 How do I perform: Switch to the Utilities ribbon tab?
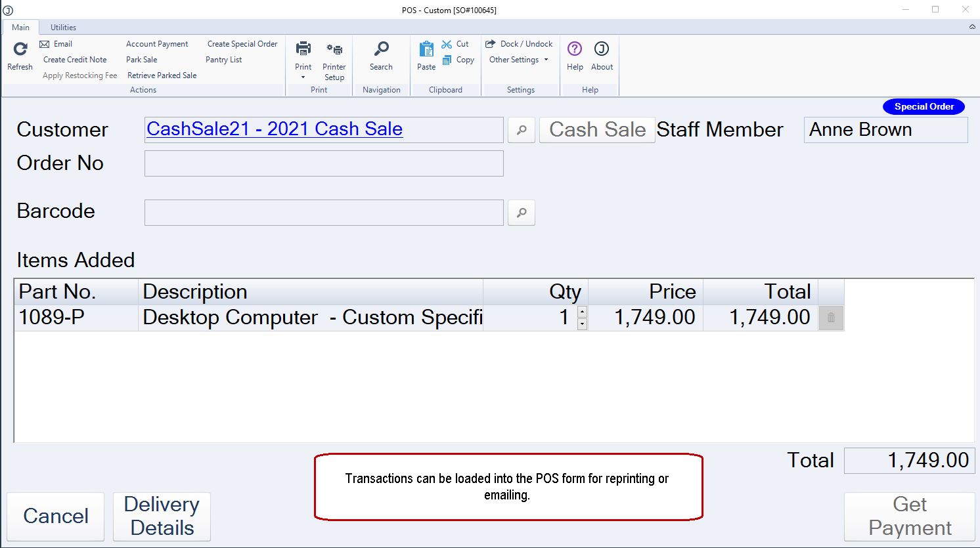click(x=63, y=27)
